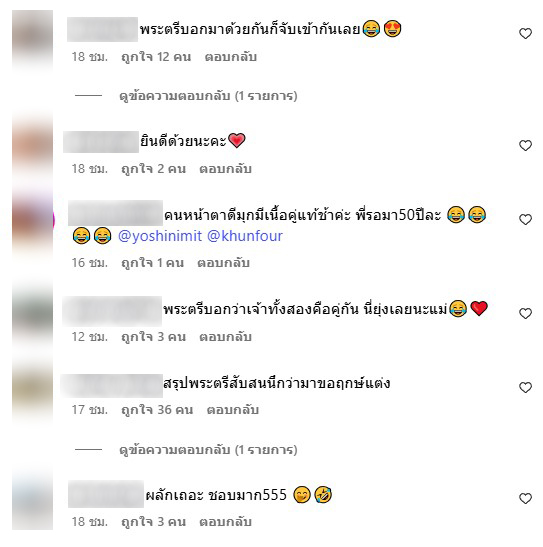543x547 pixels.
Task: Heart the comment with 36 likes
Action: (x=525, y=387)
